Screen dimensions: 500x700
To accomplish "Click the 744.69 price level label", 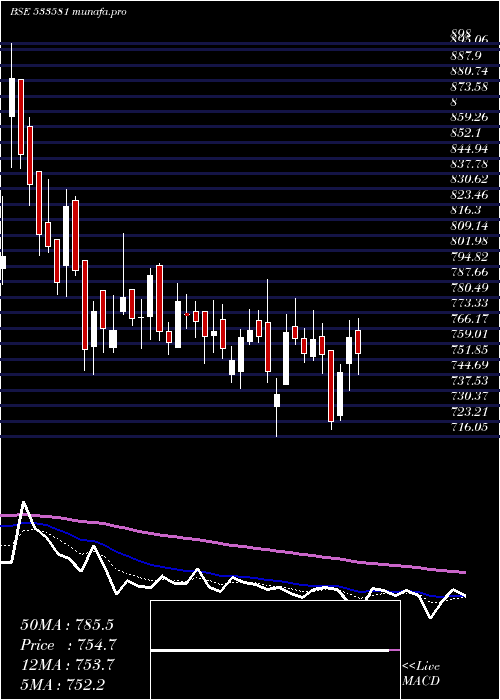I will 469,365.
